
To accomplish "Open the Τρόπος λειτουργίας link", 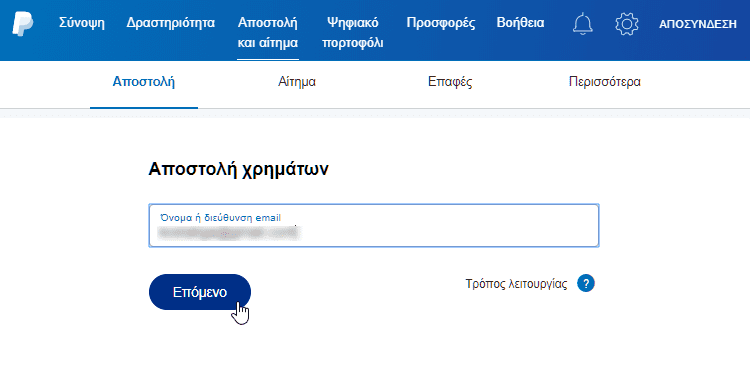I will tap(517, 284).
